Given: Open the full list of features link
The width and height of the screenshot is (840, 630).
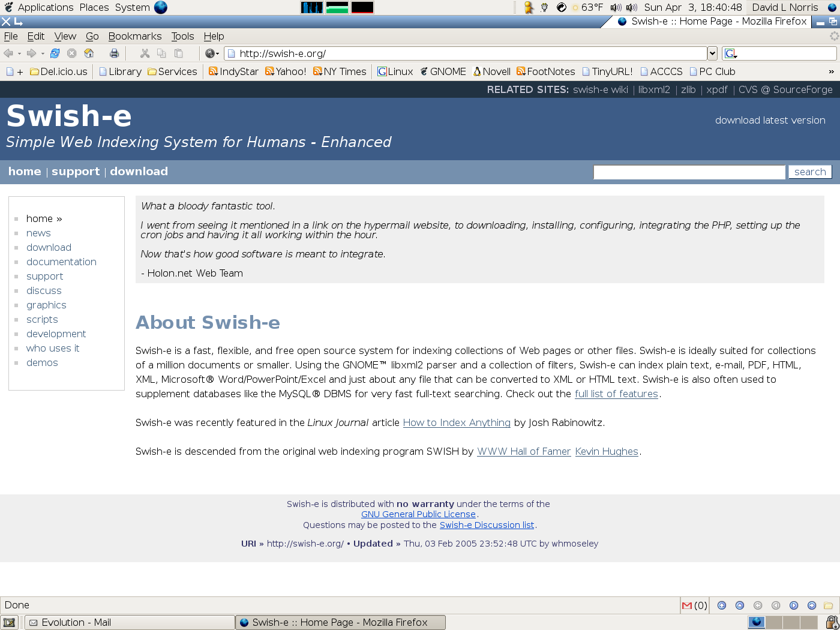Looking at the screenshot, I should point(616,394).
